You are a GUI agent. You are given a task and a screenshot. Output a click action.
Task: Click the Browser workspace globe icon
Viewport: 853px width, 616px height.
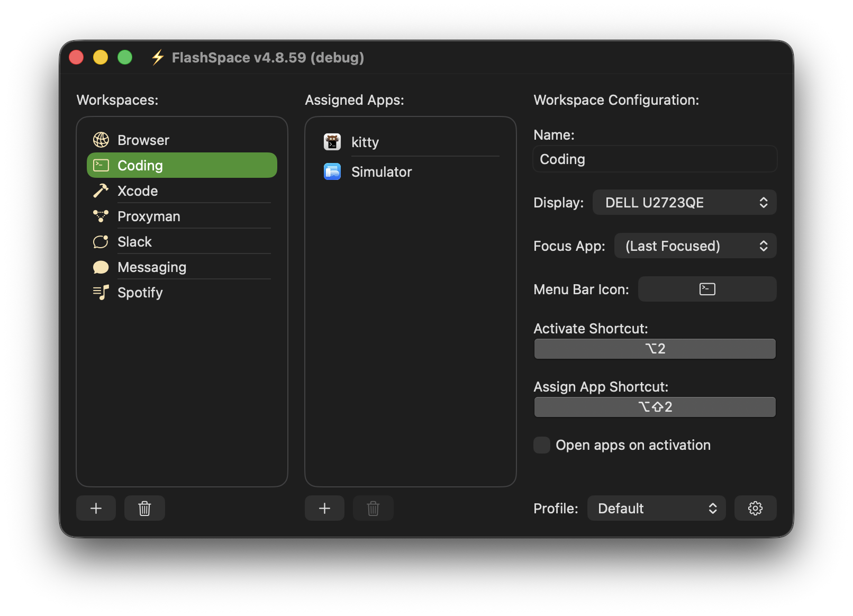point(100,140)
